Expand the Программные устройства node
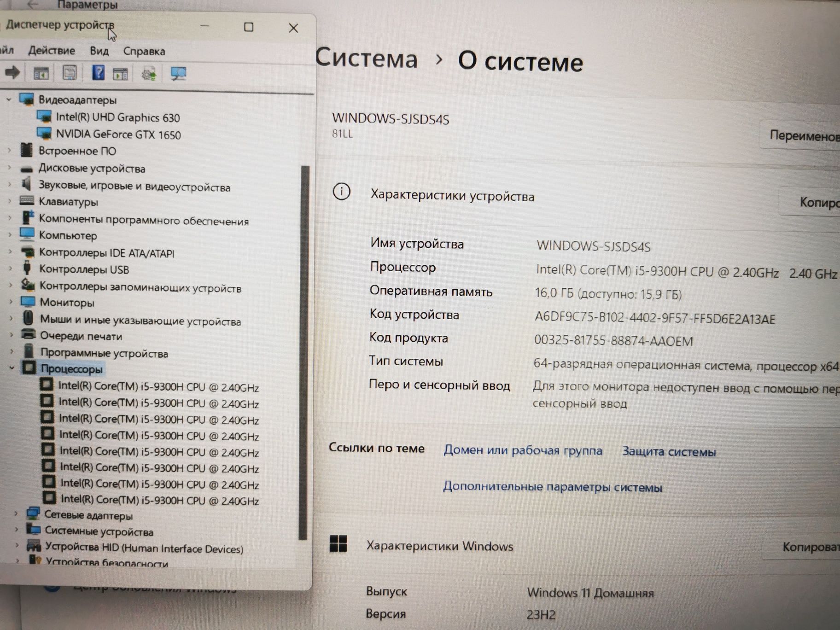 click(12, 352)
